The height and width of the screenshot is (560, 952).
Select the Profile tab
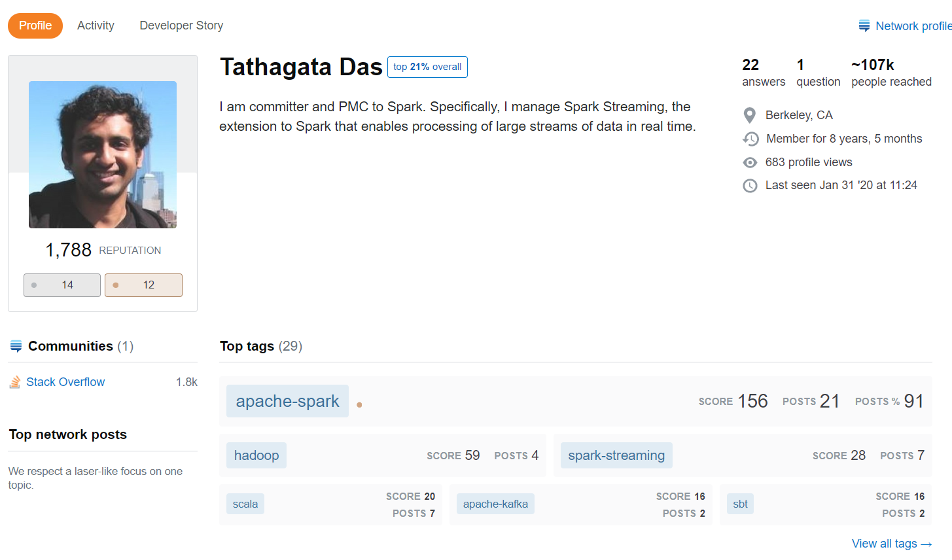[x=35, y=25]
